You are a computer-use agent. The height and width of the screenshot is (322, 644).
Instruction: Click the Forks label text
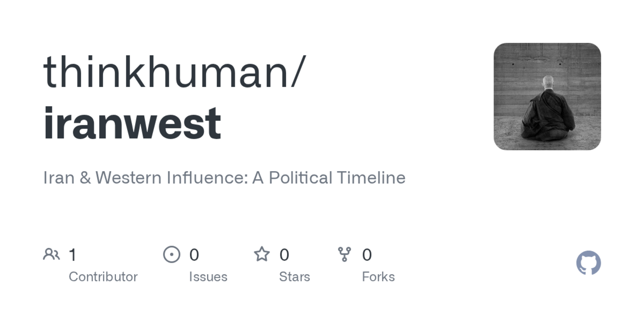pos(378,276)
